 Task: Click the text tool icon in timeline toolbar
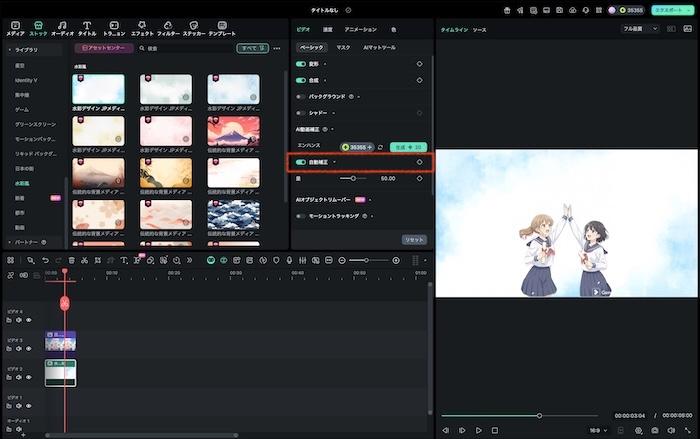pos(124,260)
